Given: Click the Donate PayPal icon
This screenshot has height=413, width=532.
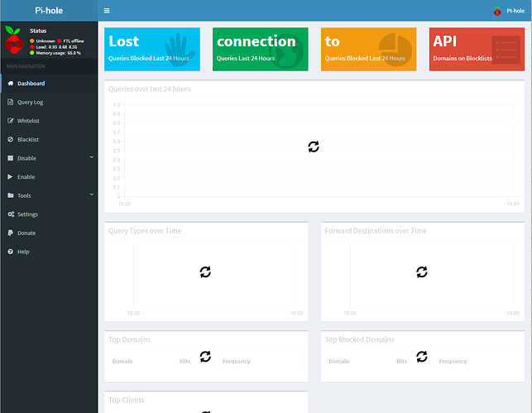Looking at the screenshot, I should point(10,233).
